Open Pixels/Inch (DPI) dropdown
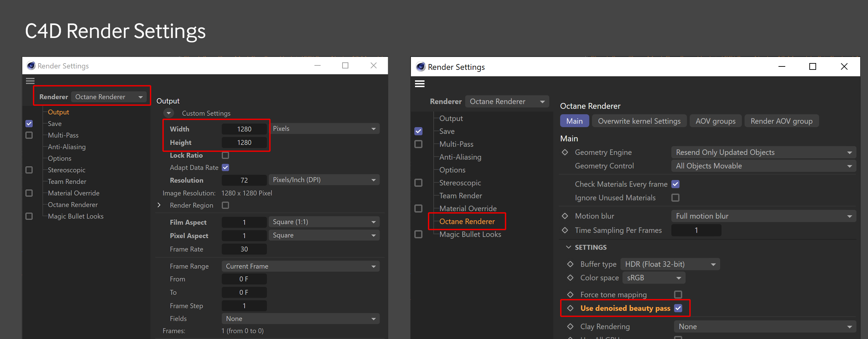The height and width of the screenshot is (339, 868). coord(324,180)
